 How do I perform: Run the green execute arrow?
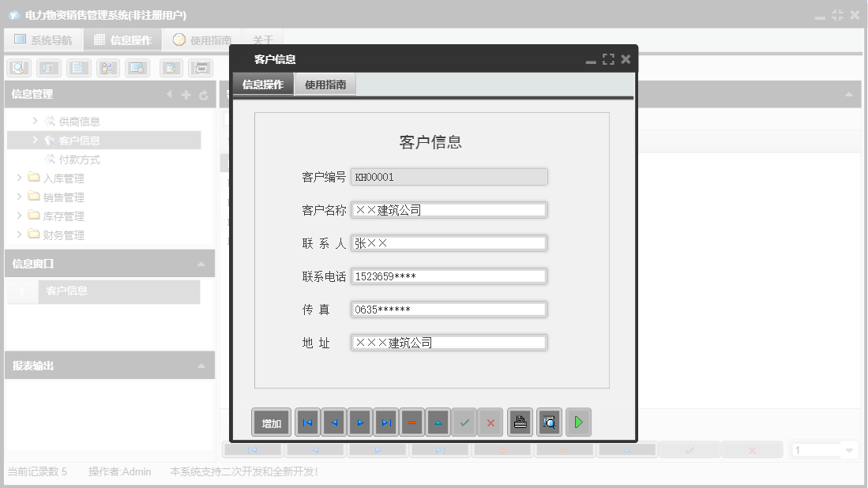tap(578, 422)
